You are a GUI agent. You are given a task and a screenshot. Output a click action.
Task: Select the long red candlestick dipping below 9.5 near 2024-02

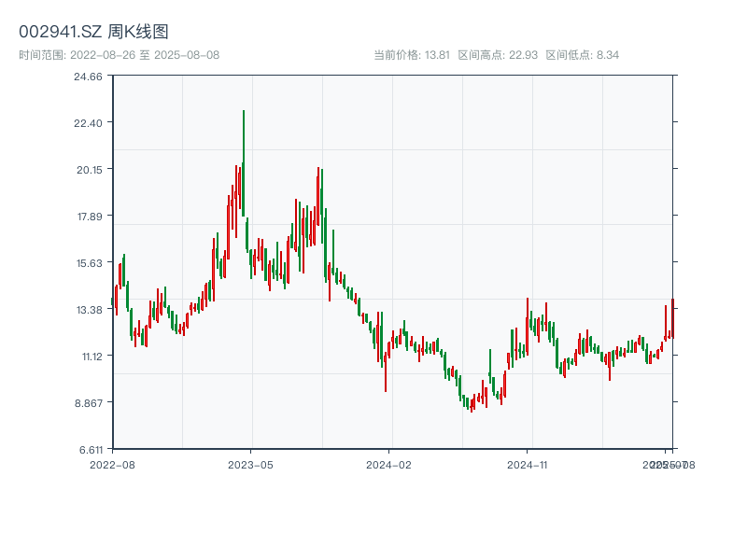385,372
